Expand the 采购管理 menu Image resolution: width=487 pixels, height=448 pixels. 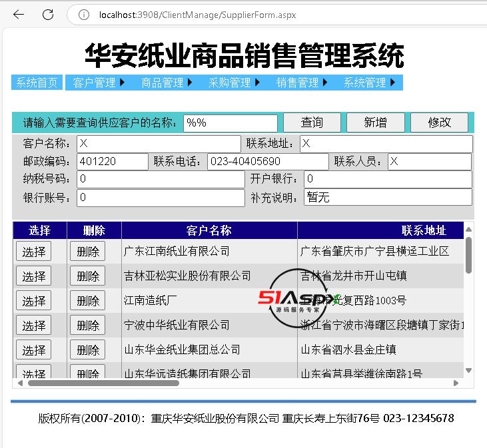point(234,83)
